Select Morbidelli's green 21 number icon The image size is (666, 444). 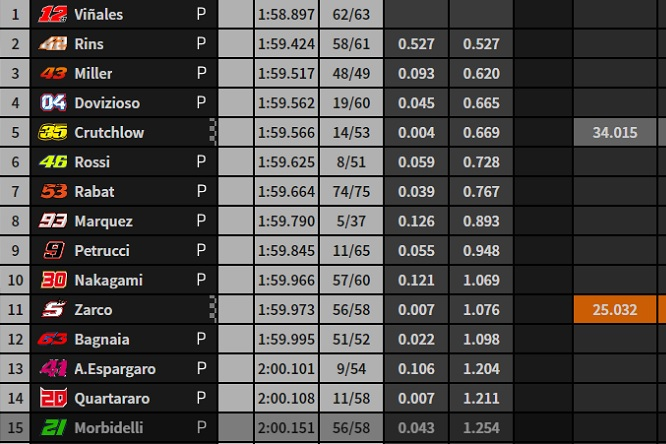tap(54, 427)
